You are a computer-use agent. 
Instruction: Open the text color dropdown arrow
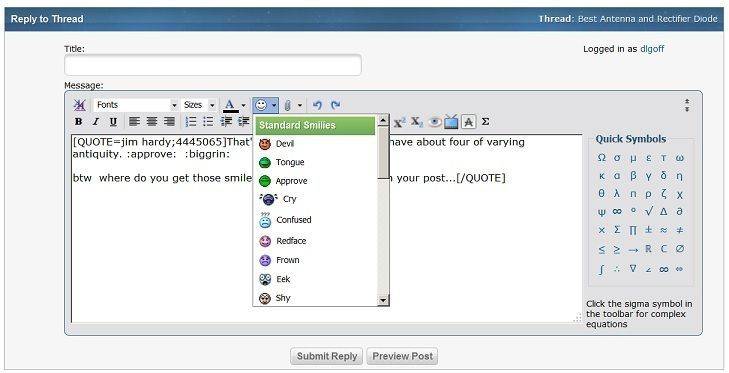click(243, 106)
